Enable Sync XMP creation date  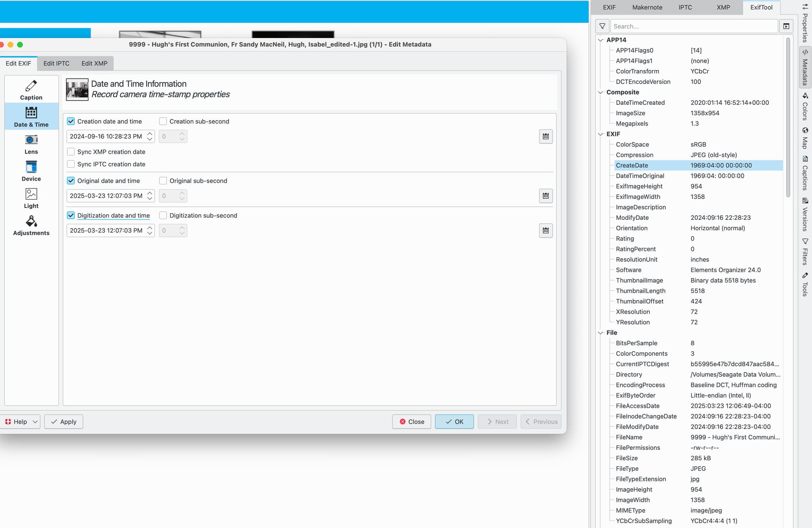[x=71, y=152]
